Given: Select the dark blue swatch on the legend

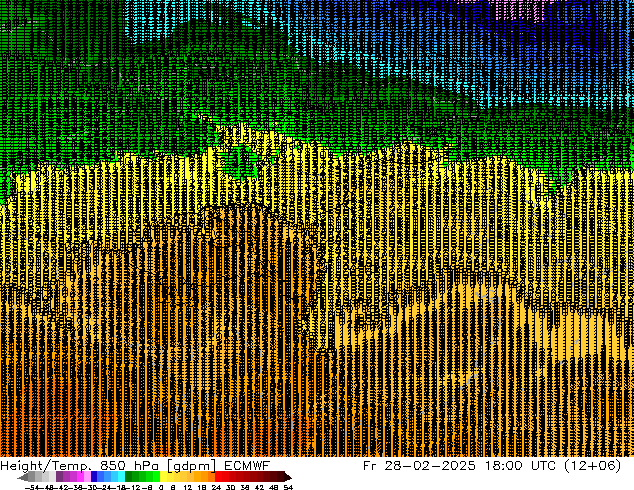Looking at the screenshot, I should pyautogui.click(x=94, y=477).
